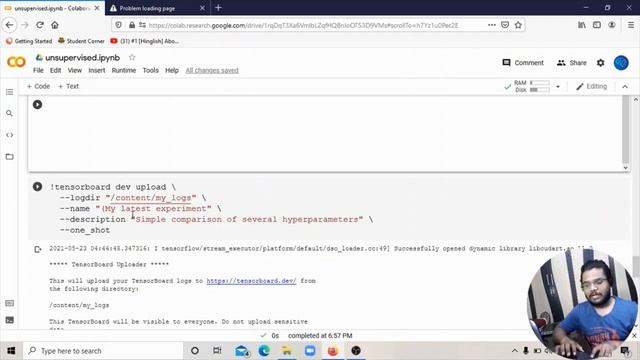Image resolution: width=640 pixels, height=360 pixels.
Task: Toggle Firefox sidebar view icon
Action: (597, 25)
